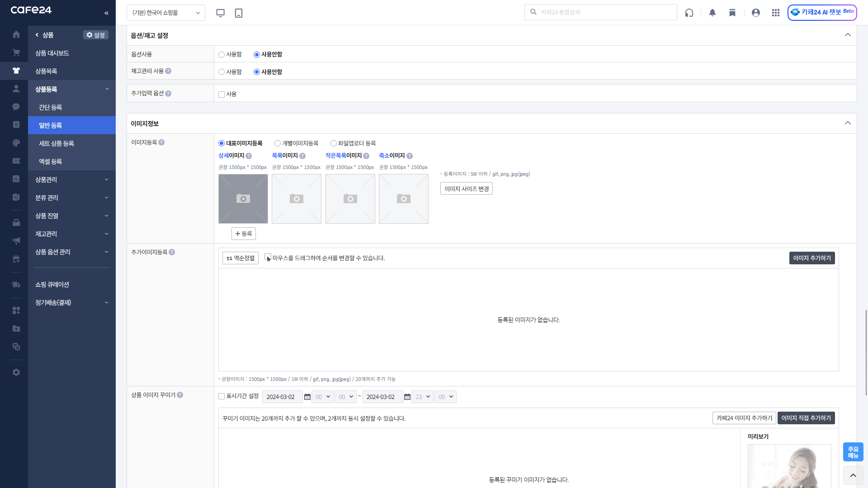Check the 추가입력 옵션 사용 checkbox

pos(222,94)
